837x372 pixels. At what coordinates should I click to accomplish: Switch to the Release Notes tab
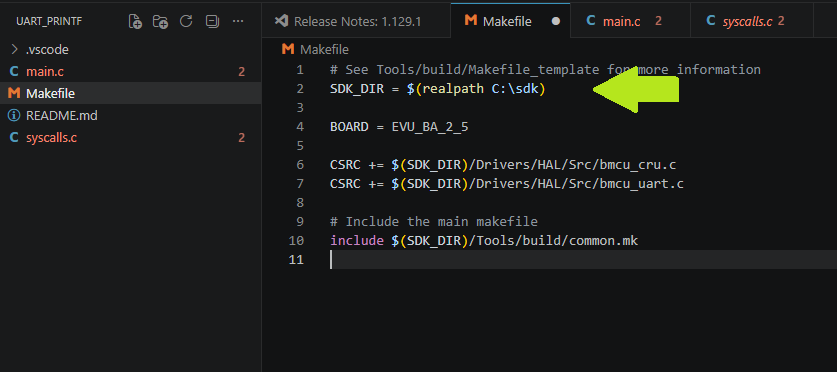356,21
